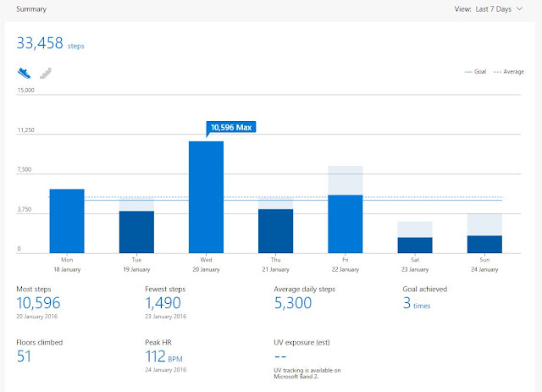Select the steps shoe icon
542x392 pixels.
coord(25,73)
